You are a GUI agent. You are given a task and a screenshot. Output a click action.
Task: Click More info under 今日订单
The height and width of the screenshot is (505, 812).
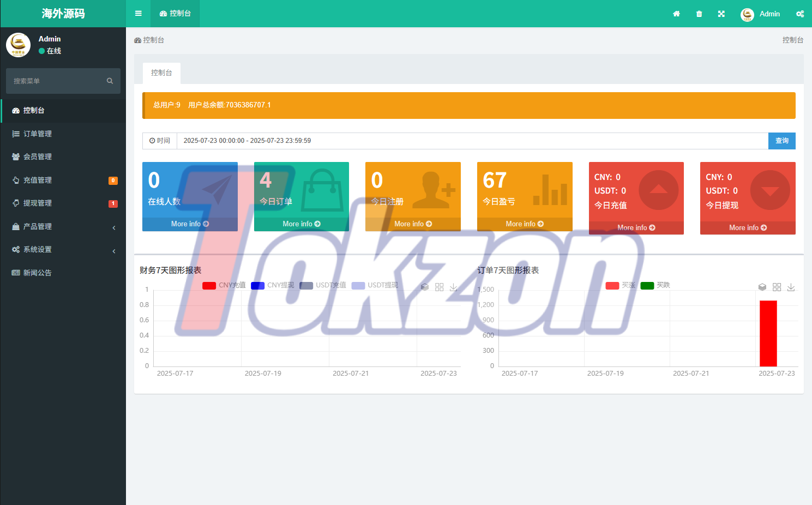301,224
